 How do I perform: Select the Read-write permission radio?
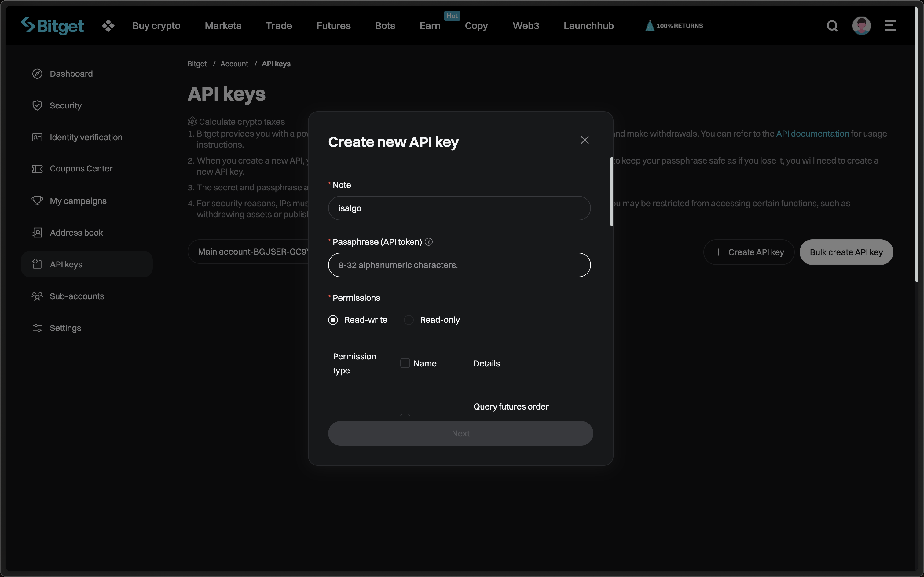point(333,320)
